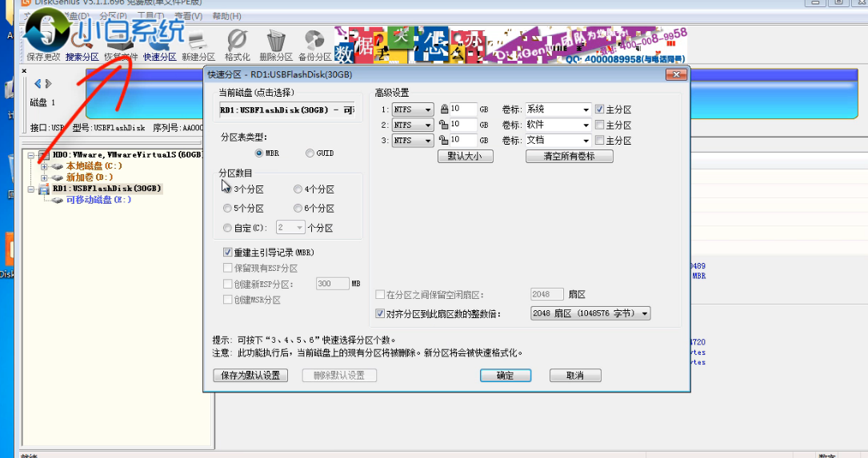Click the size field of partition 1
The height and width of the screenshot is (458, 868).
click(463, 110)
